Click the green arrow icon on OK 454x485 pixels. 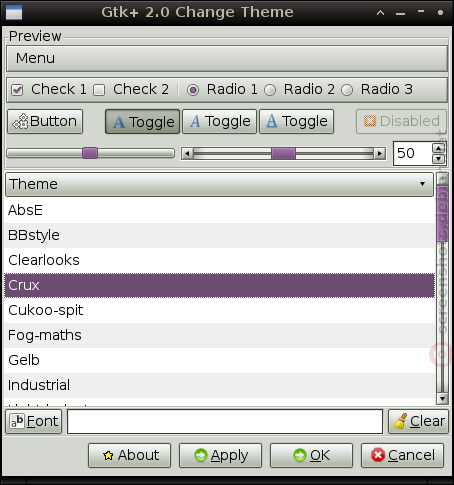tap(300, 455)
